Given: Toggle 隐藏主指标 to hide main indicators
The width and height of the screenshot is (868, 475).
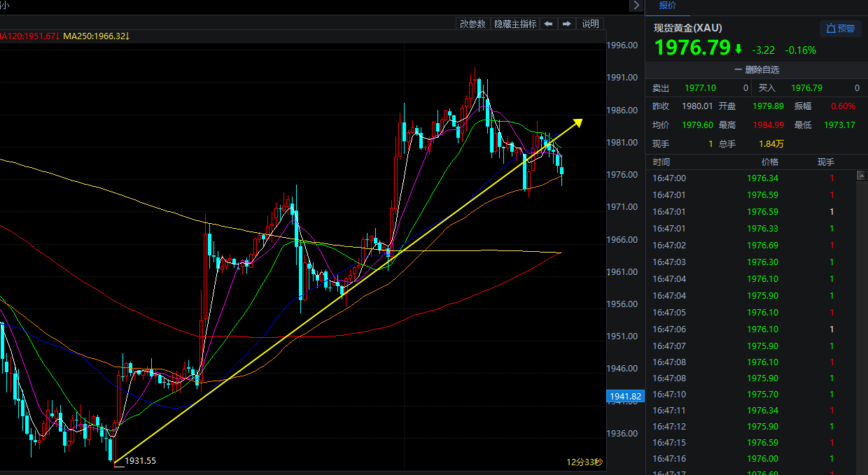Looking at the screenshot, I should (x=515, y=24).
